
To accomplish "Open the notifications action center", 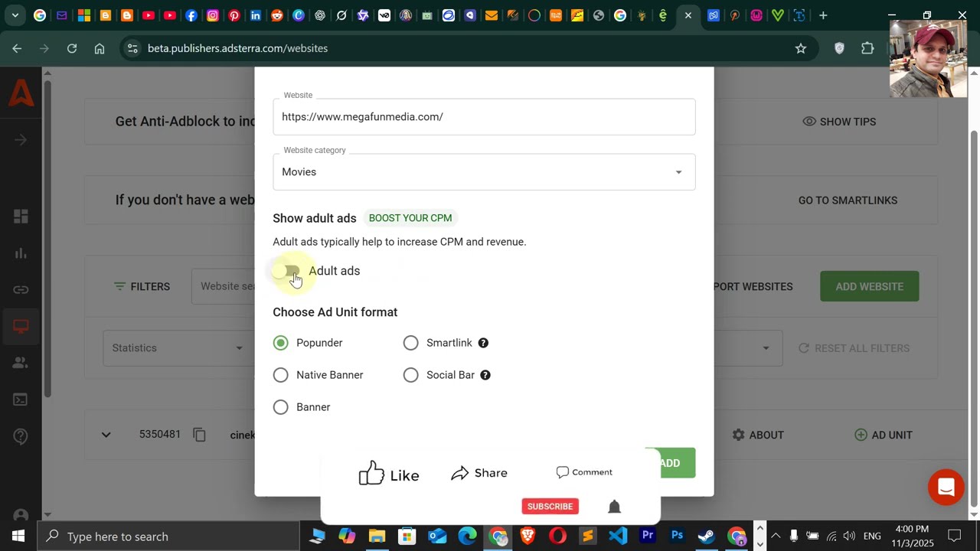I will tap(955, 536).
